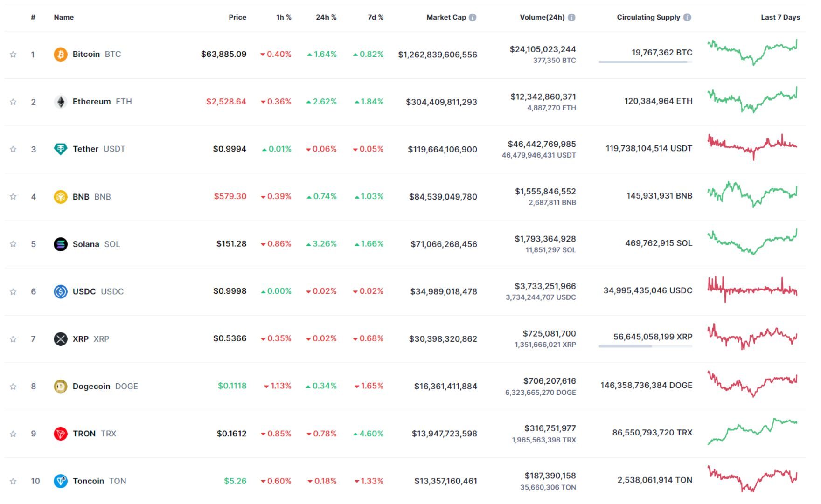Viewport: 821px width, 504px height.
Task: Click the Ethereum coin logo
Action: pos(60,101)
